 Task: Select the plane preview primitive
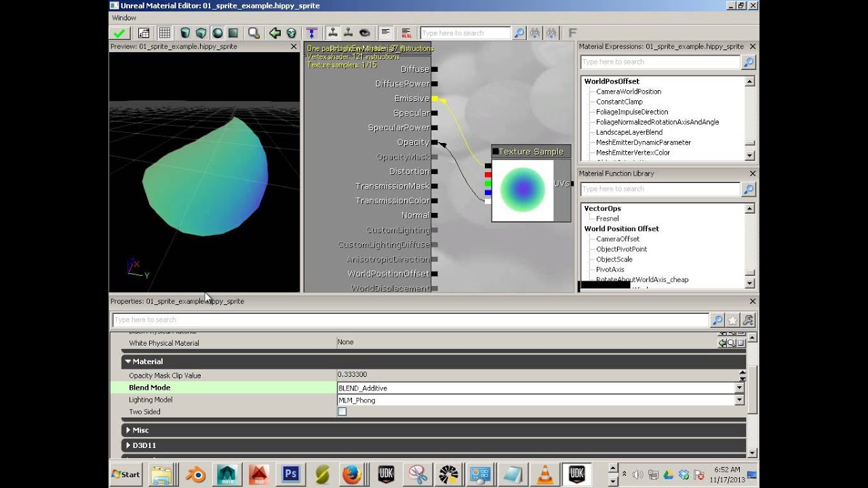click(233, 33)
